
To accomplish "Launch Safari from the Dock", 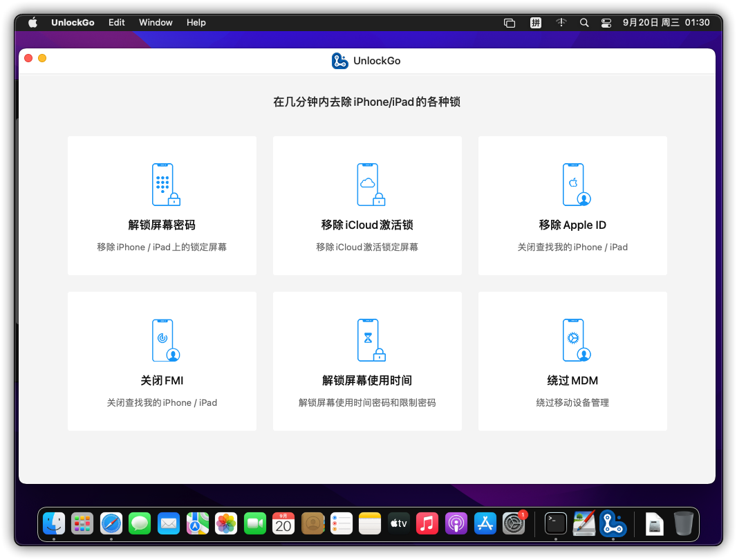I will tap(111, 523).
